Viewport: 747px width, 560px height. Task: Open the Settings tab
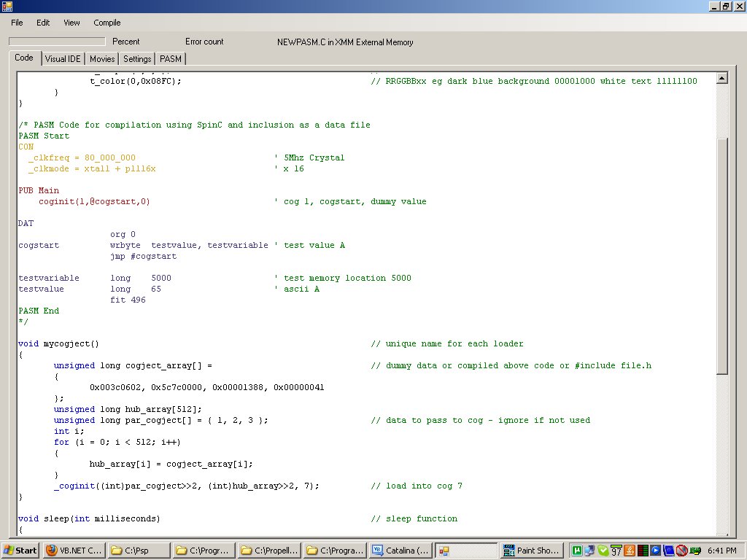click(137, 59)
